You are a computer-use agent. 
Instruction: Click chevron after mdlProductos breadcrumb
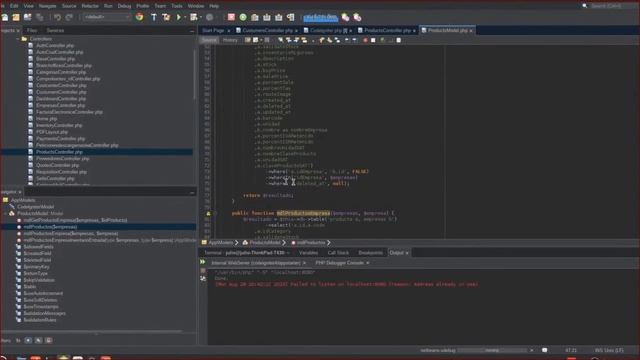pos(329,243)
